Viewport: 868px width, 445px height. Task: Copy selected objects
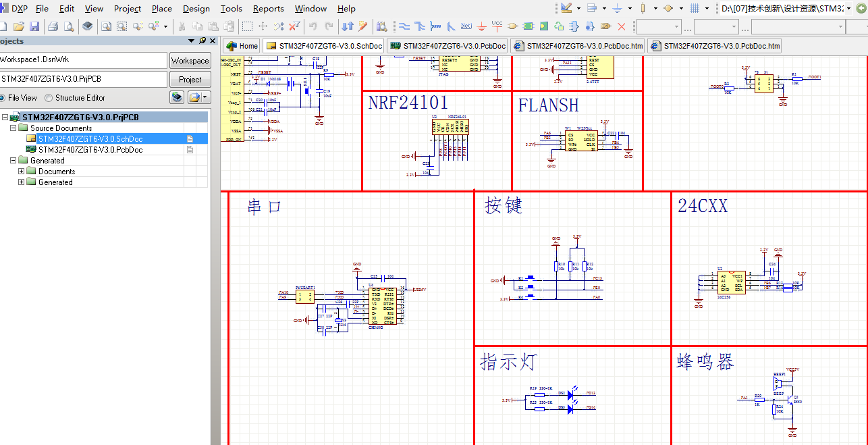point(197,26)
